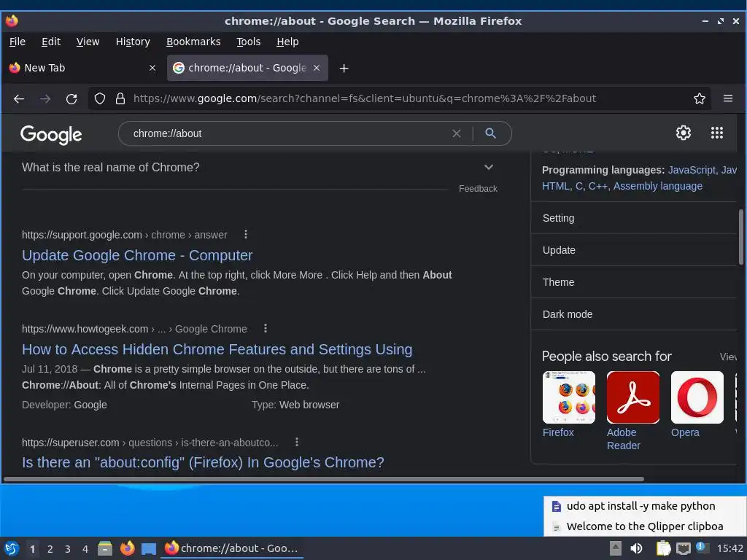Reload the current Google search page
747x560 pixels.
click(x=71, y=98)
